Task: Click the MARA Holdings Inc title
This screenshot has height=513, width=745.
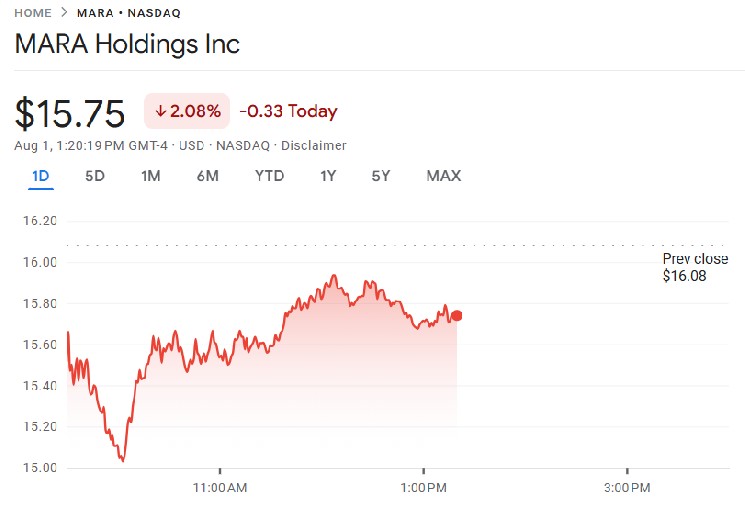Action: (127, 45)
